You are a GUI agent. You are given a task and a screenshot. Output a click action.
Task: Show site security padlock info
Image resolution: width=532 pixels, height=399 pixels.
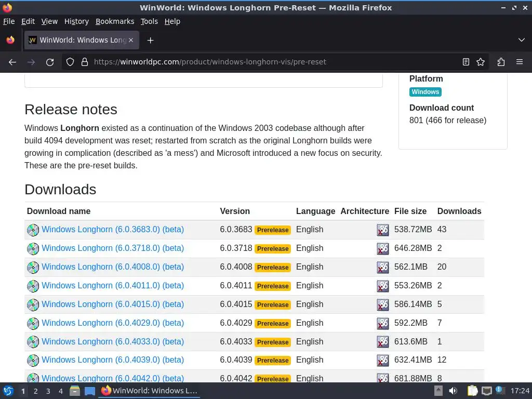[85, 62]
